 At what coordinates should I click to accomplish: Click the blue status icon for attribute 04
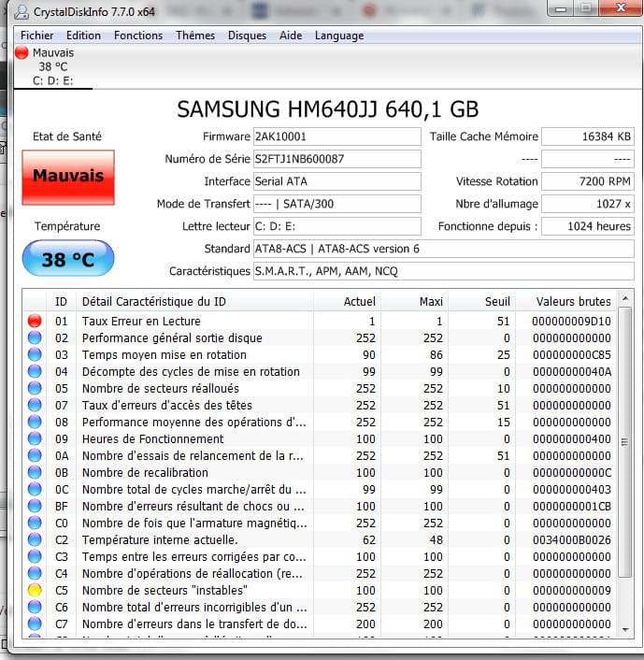(35, 372)
